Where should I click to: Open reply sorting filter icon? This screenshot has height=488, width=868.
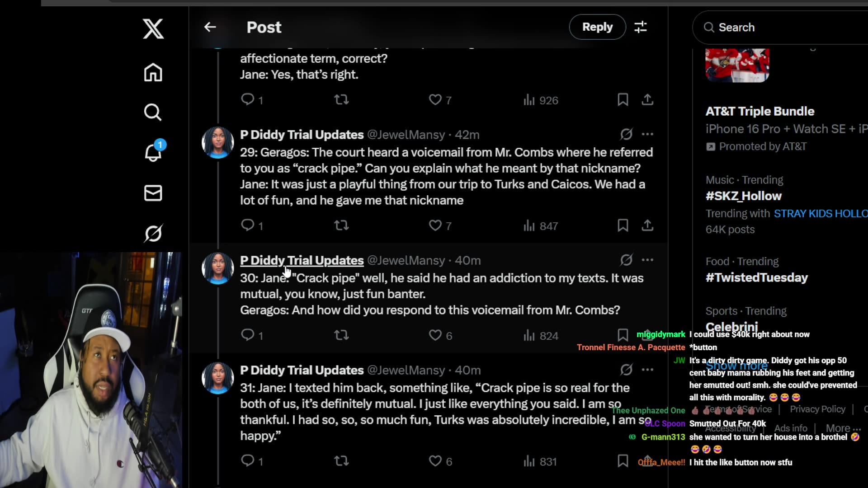coord(641,27)
